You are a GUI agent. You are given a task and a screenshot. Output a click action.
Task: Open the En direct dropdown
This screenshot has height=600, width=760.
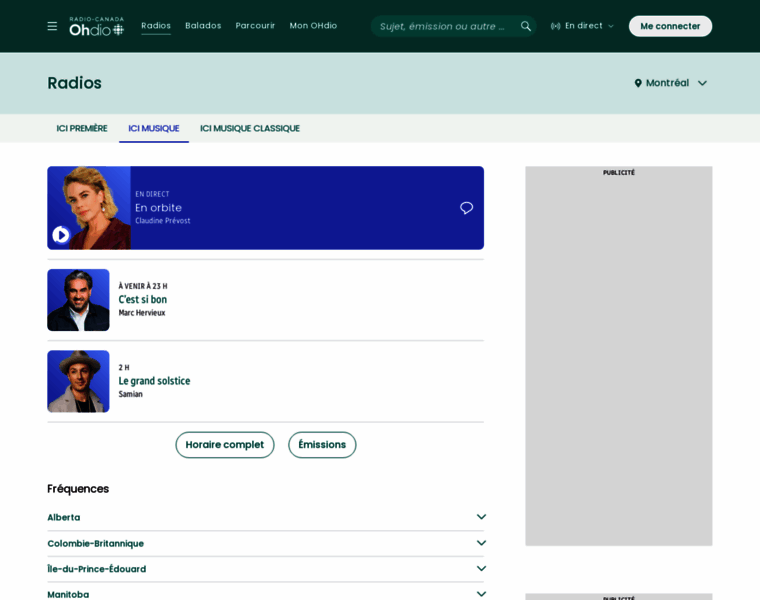pyautogui.click(x=583, y=26)
